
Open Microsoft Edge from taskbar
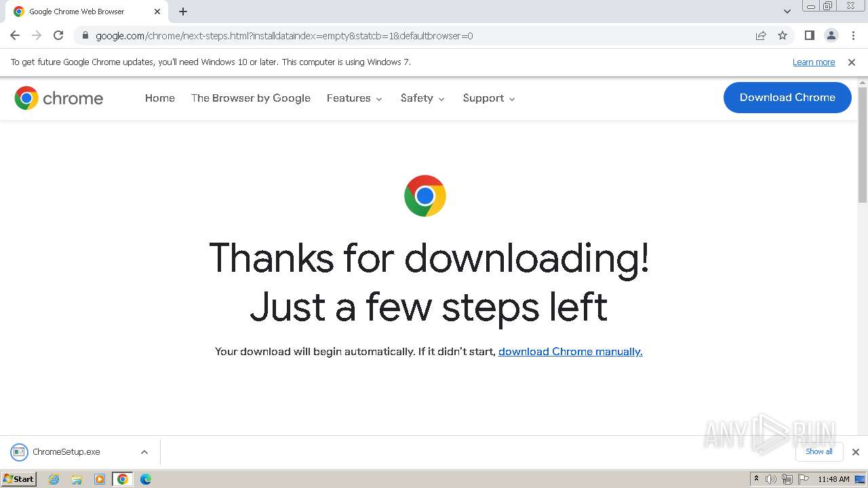(146, 479)
